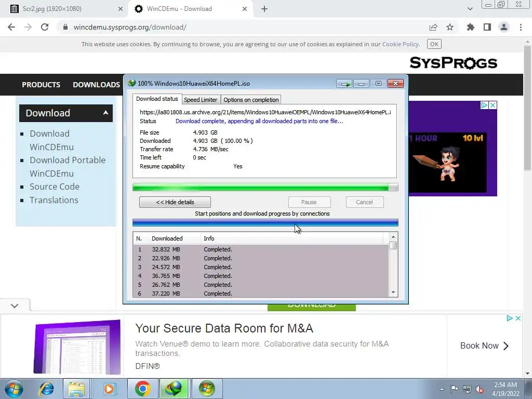Toggle Chrome side panel icon
The width and height of the screenshot is (532, 399).
point(487,27)
